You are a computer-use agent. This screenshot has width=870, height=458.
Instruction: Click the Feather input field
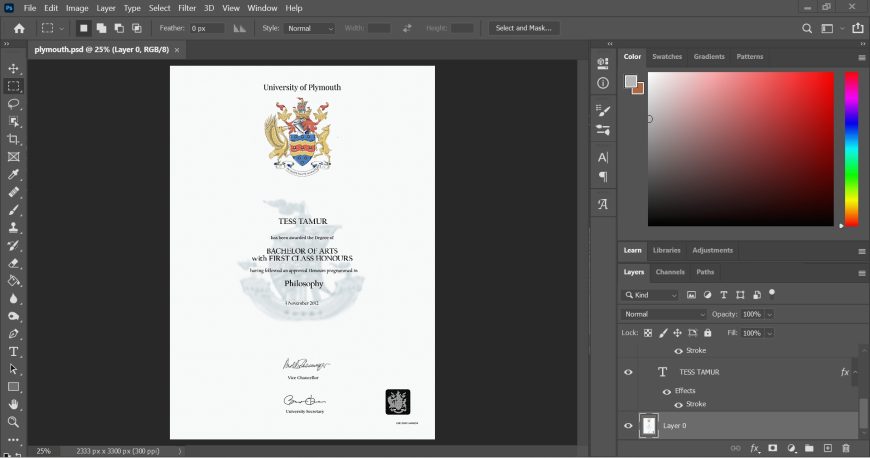click(x=206, y=28)
